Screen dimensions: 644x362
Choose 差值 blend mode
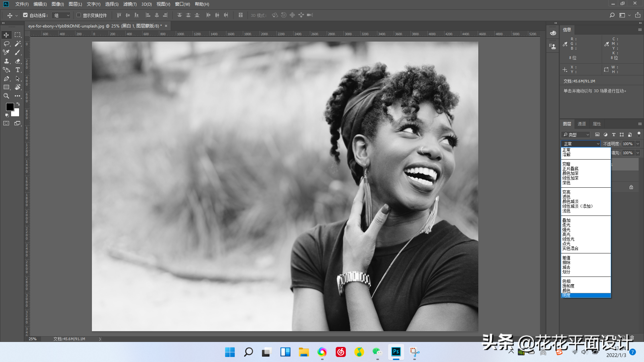pyautogui.click(x=586, y=258)
